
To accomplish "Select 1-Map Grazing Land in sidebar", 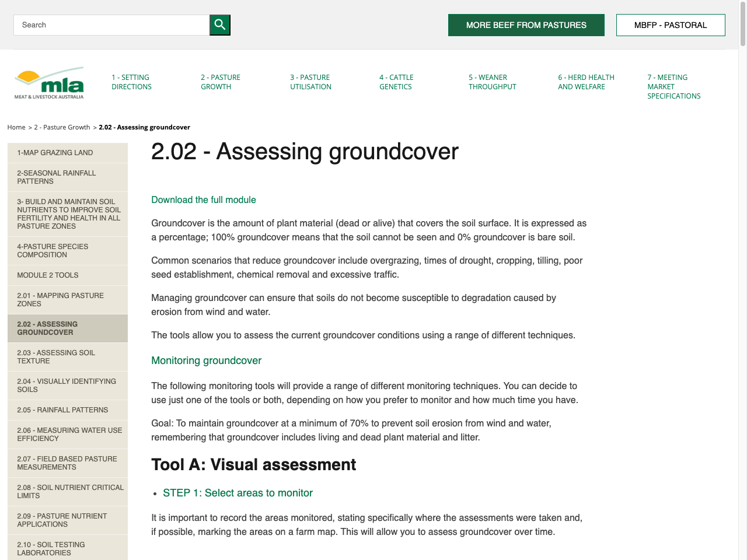I will tap(54, 153).
